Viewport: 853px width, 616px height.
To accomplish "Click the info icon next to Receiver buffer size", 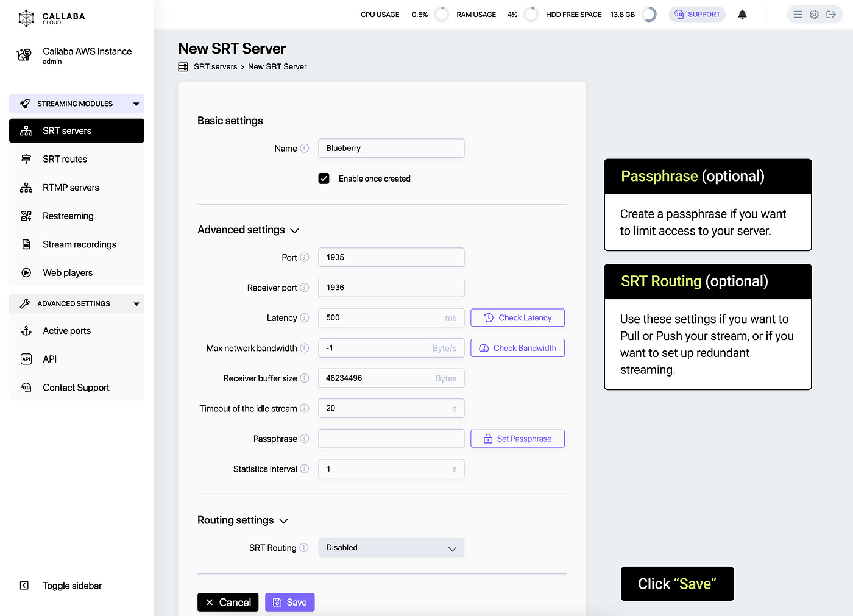I will tap(305, 378).
